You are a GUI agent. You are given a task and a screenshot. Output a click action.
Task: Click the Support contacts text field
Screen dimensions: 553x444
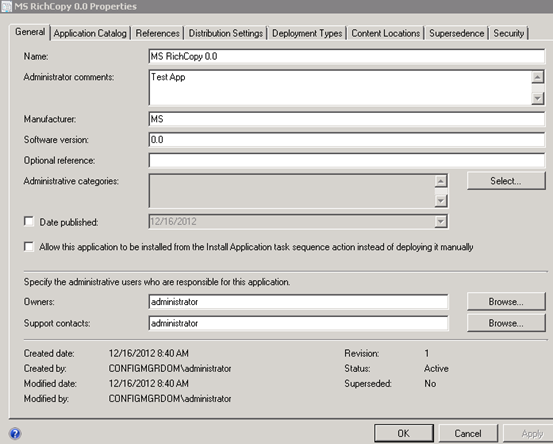pos(298,323)
